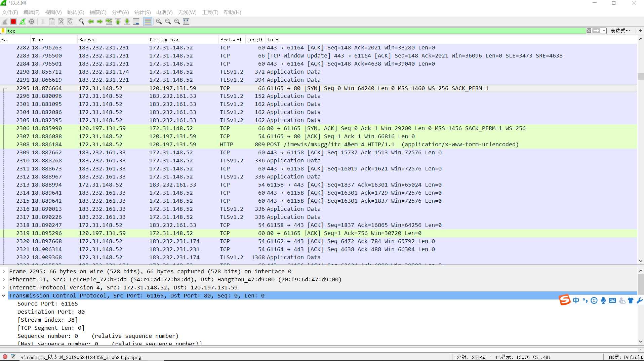Stop the running capture with red square
Viewport: 644px width, 361px height.
pyautogui.click(x=13, y=22)
